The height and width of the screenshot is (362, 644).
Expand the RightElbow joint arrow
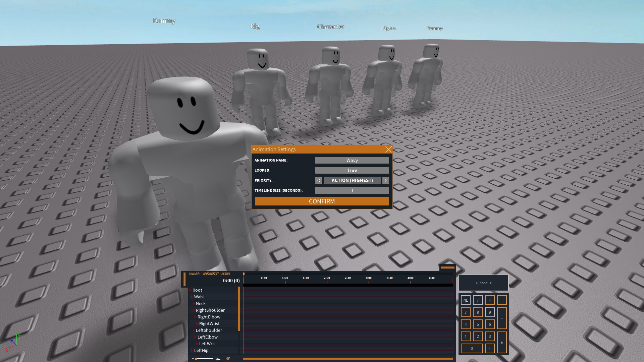(195, 317)
